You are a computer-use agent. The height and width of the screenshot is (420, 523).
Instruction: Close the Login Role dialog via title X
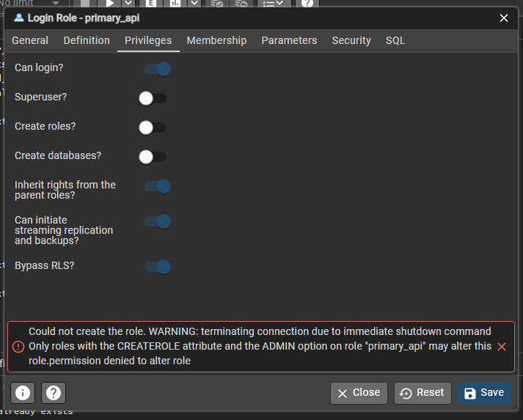pyautogui.click(x=504, y=18)
